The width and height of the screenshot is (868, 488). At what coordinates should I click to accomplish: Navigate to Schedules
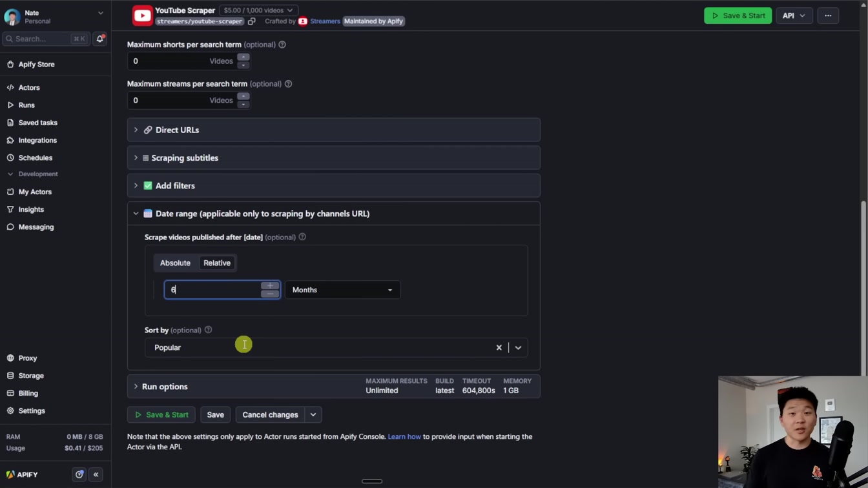[x=36, y=158]
